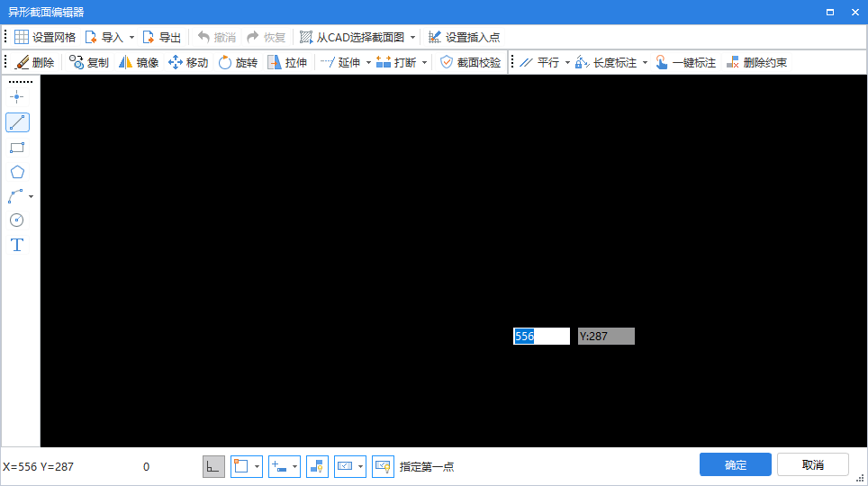Select the 镜像 mirror tool
868x486 pixels.
click(139, 62)
